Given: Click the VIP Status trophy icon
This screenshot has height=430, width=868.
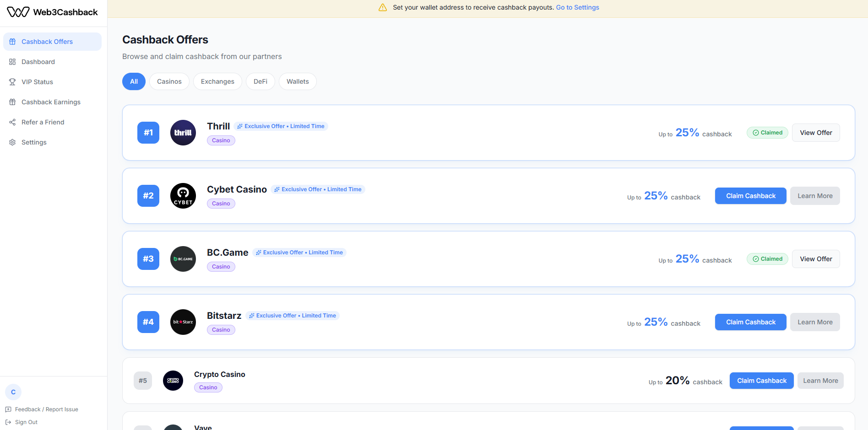Looking at the screenshot, I should [x=12, y=82].
